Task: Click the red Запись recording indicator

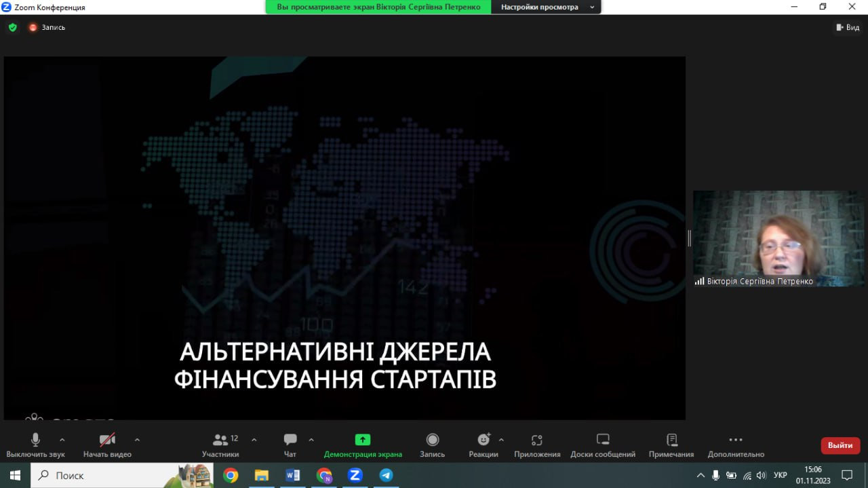Action: [47, 28]
